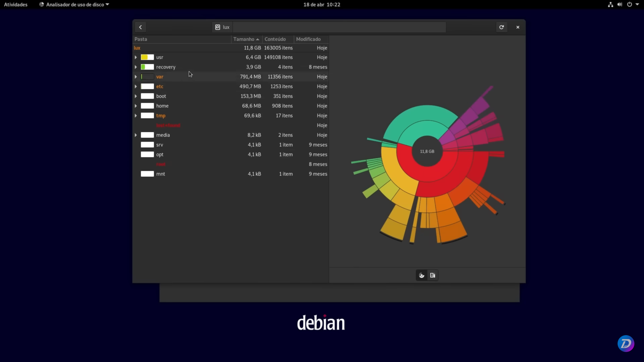
Task: Select the home folder row
Action: (162, 106)
